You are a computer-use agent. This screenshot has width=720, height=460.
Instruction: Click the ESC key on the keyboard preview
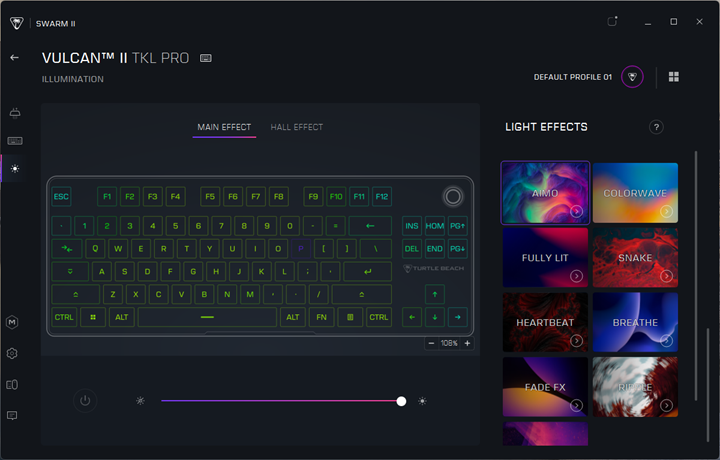(x=62, y=196)
